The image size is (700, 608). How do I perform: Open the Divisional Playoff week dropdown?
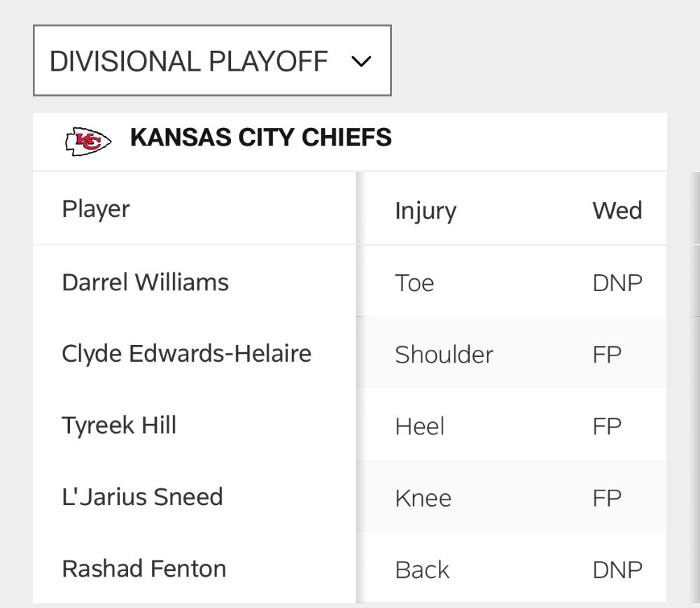click(213, 60)
